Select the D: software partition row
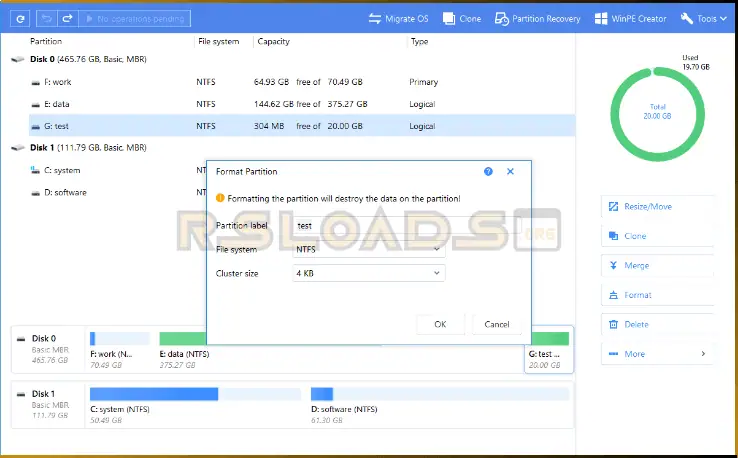738x458 pixels. [118, 193]
